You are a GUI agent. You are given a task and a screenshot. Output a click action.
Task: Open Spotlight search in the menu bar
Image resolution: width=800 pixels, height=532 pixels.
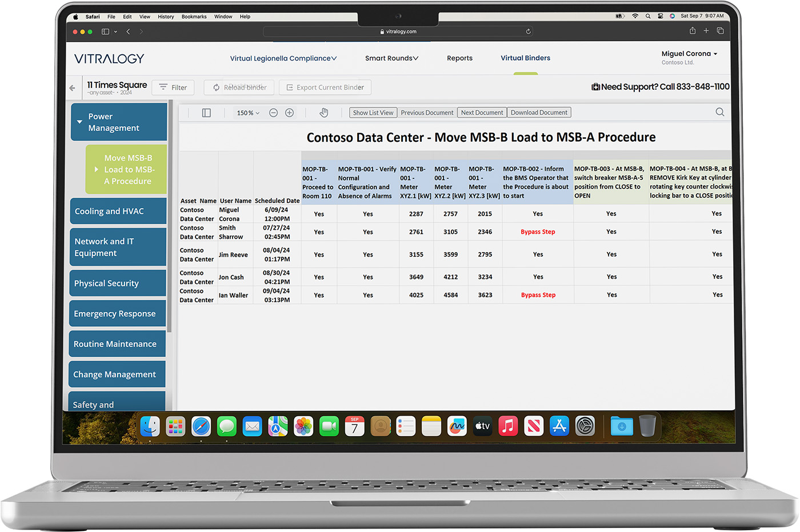pyautogui.click(x=648, y=16)
